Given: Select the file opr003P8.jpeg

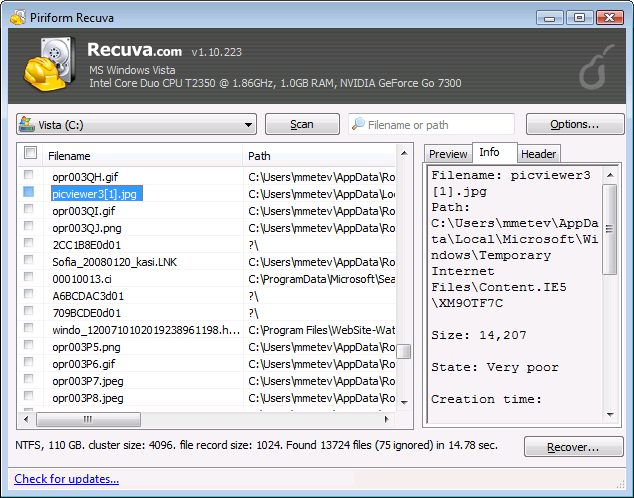Looking at the screenshot, I should pyautogui.click(x=88, y=398).
